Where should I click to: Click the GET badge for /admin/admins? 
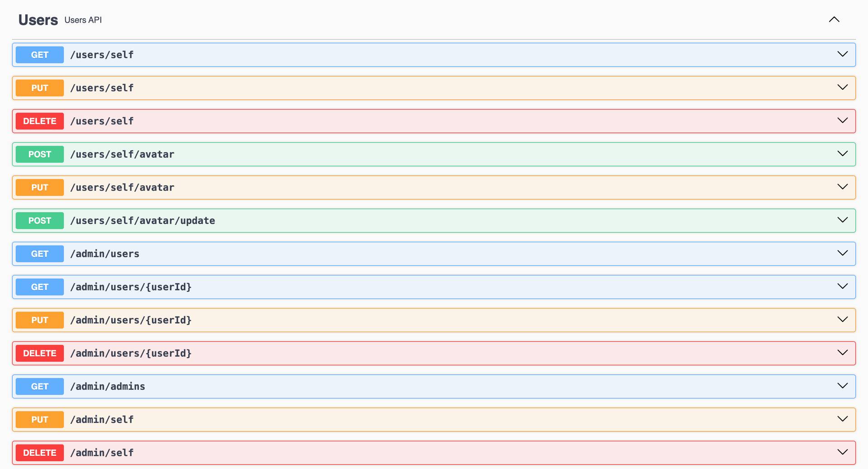pyautogui.click(x=40, y=386)
